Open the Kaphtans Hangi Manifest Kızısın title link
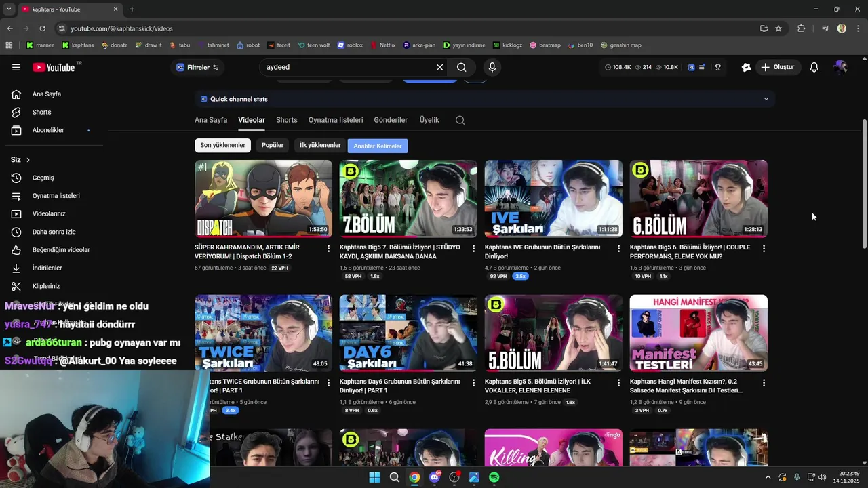868x488 pixels. (x=686, y=386)
